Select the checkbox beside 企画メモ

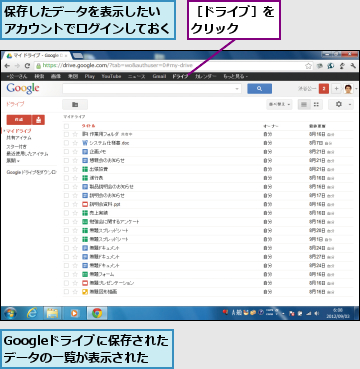66,152
